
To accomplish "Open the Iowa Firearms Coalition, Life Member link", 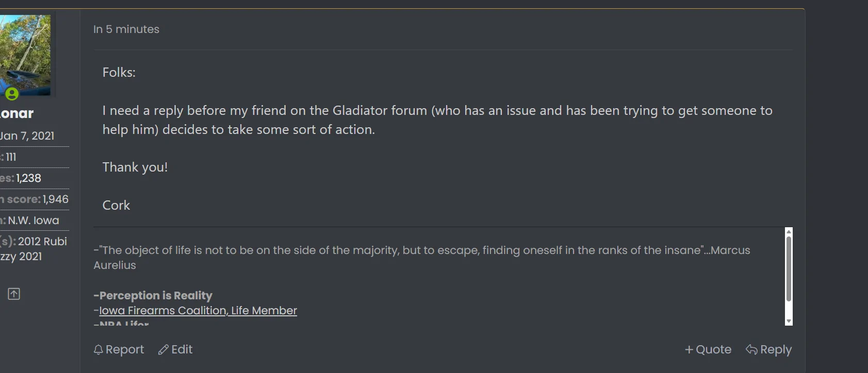I will click(198, 311).
